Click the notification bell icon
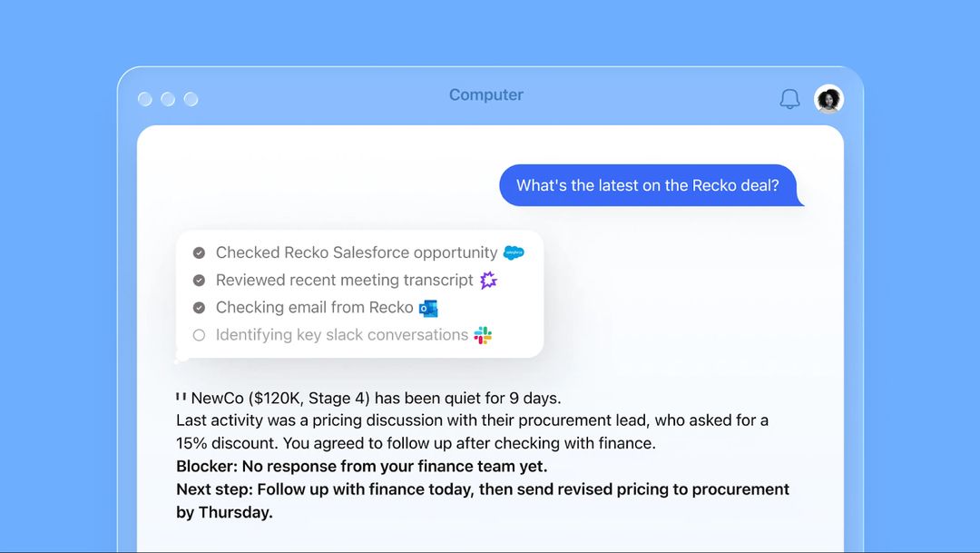 [789, 99]
